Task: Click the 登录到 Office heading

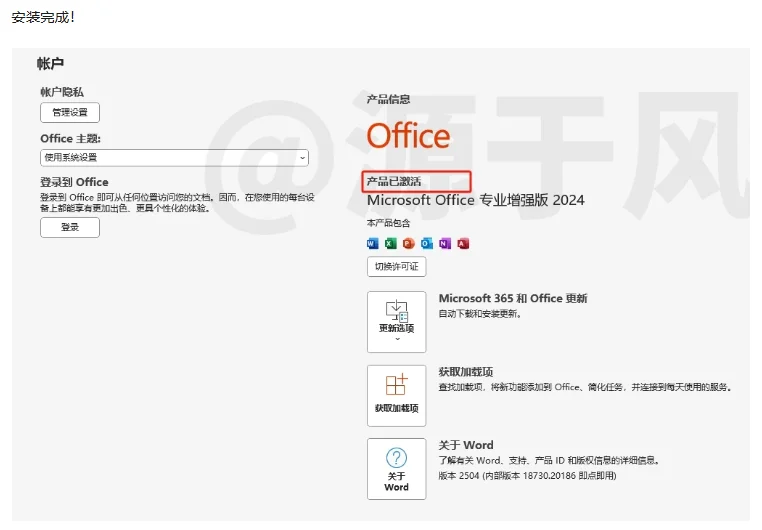Action: click(74, 182)
